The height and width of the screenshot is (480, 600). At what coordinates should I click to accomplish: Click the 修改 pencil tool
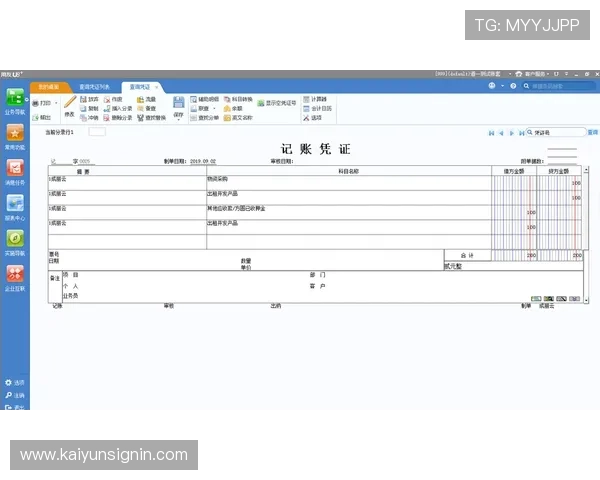pos(70,106)
